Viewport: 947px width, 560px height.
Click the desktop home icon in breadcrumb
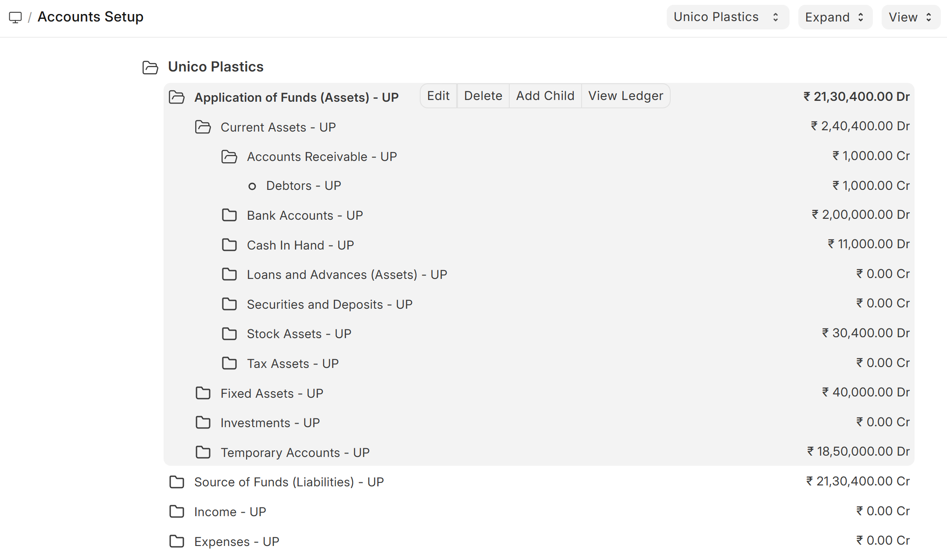15,17
